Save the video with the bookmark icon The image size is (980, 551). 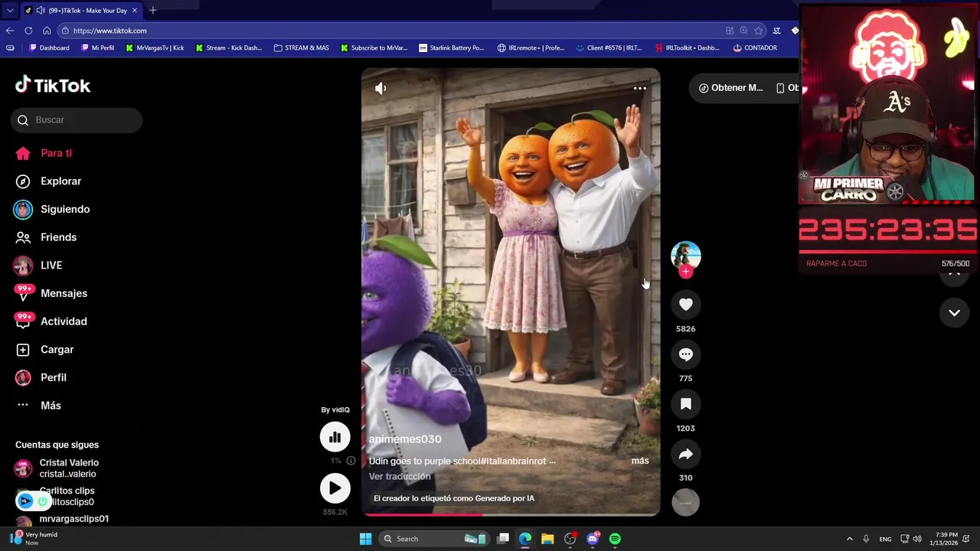pos(685,404)
